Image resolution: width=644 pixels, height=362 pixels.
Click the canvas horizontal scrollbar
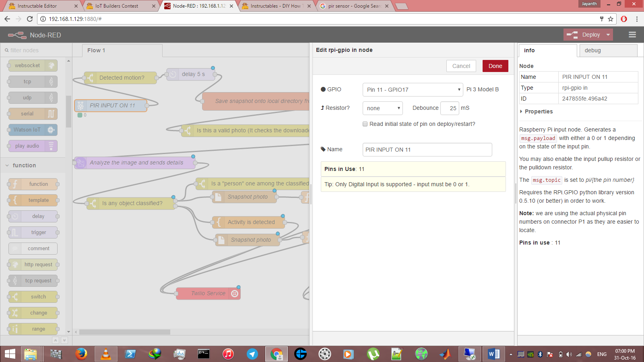pyautogui.click(x=125, y=332)
